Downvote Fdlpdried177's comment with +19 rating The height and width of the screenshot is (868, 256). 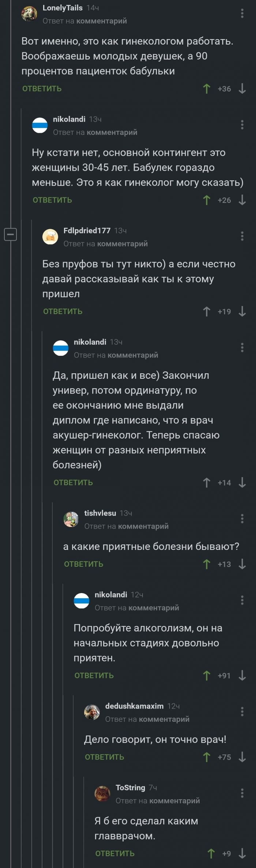pos(242,312)
